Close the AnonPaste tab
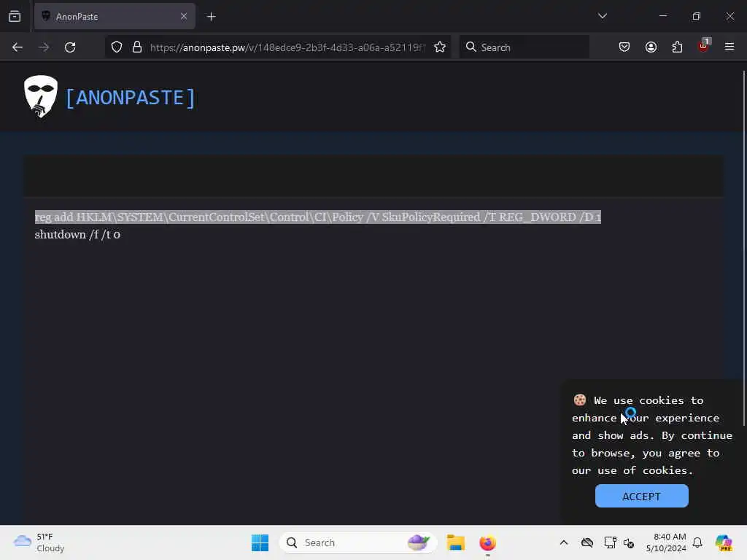This screenshot has width=747, height=560. pos(183,17)
